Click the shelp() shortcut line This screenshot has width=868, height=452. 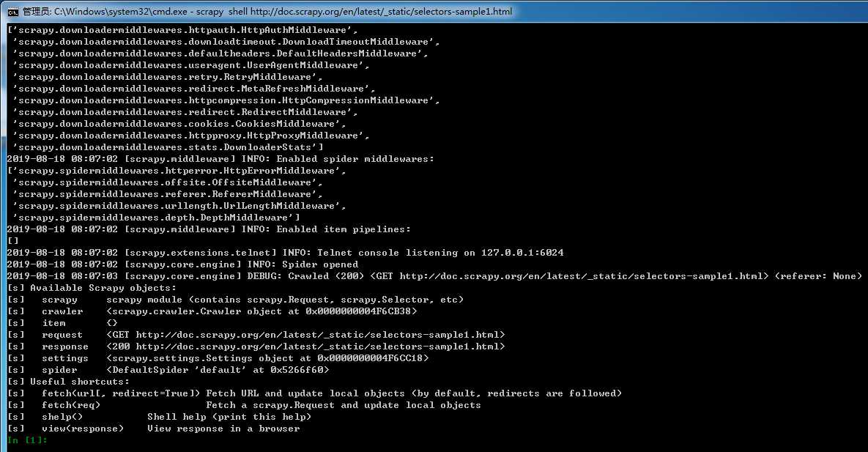(x=160, y=417)
